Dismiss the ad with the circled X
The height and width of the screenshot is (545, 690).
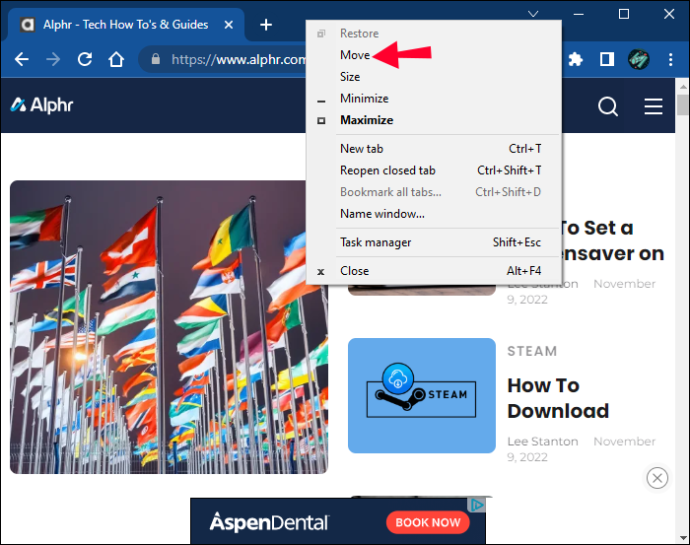(x=657, y=478)
